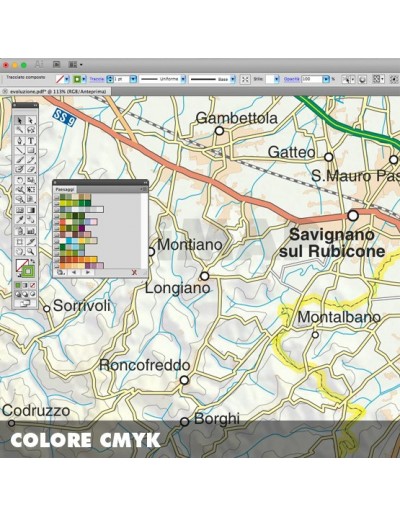Pick the coral red swatch in Paesaggi
This screenshot has height=517, width=400.
click(63, 222)
